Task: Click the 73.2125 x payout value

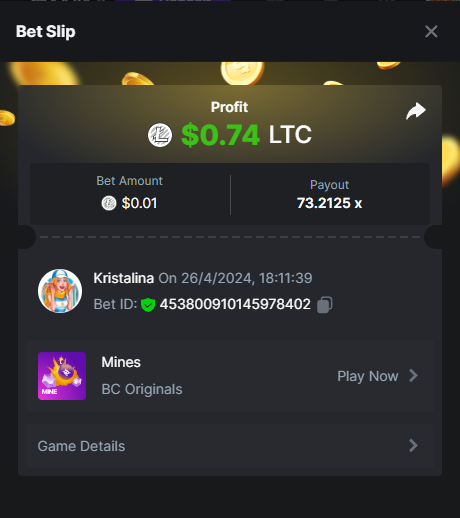Action: [x=329, y=203]
